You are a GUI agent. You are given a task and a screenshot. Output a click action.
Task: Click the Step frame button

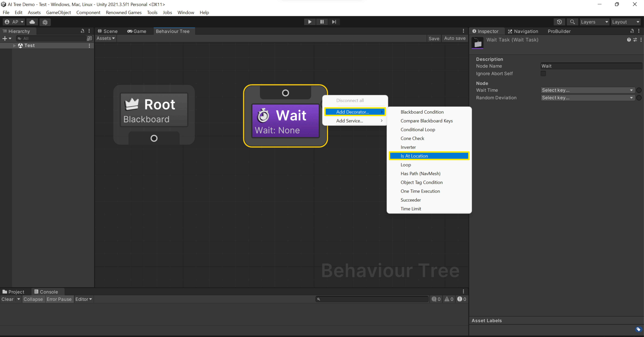334,22
